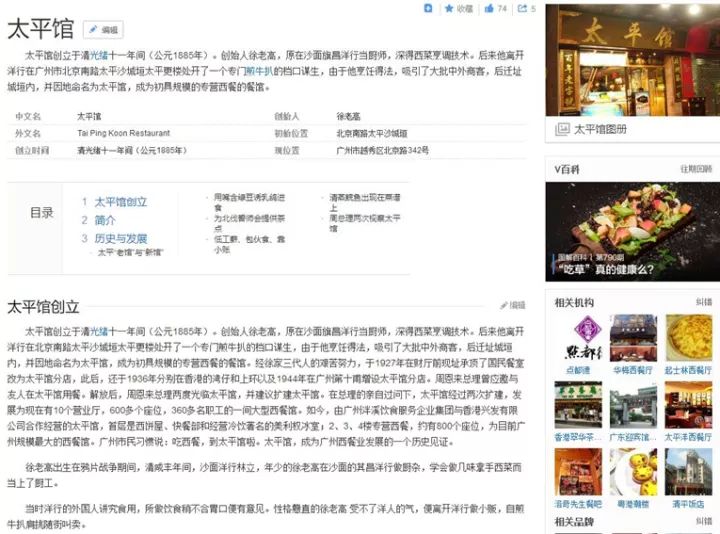
Task: Open the 太平馆 storefront photo
Action: click(x=632, y=60)
